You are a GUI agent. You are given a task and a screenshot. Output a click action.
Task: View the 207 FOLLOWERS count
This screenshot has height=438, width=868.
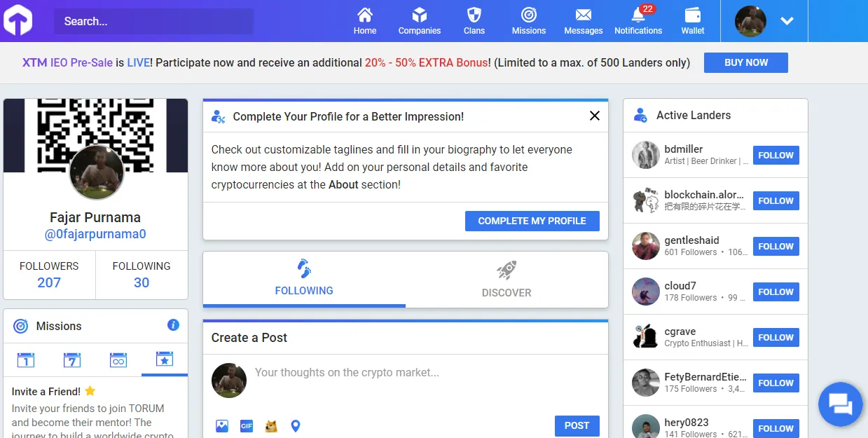coord(49,275)
